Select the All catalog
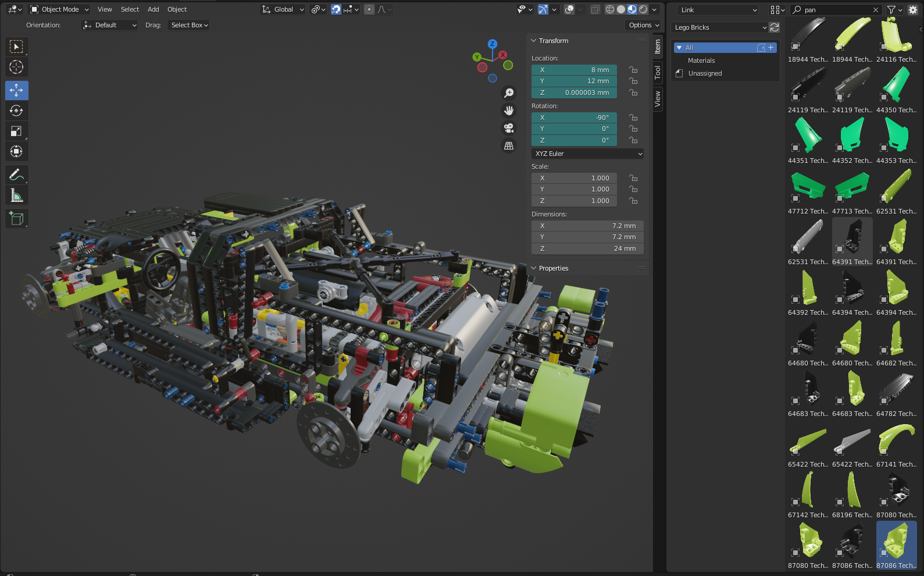 (725, 48)
